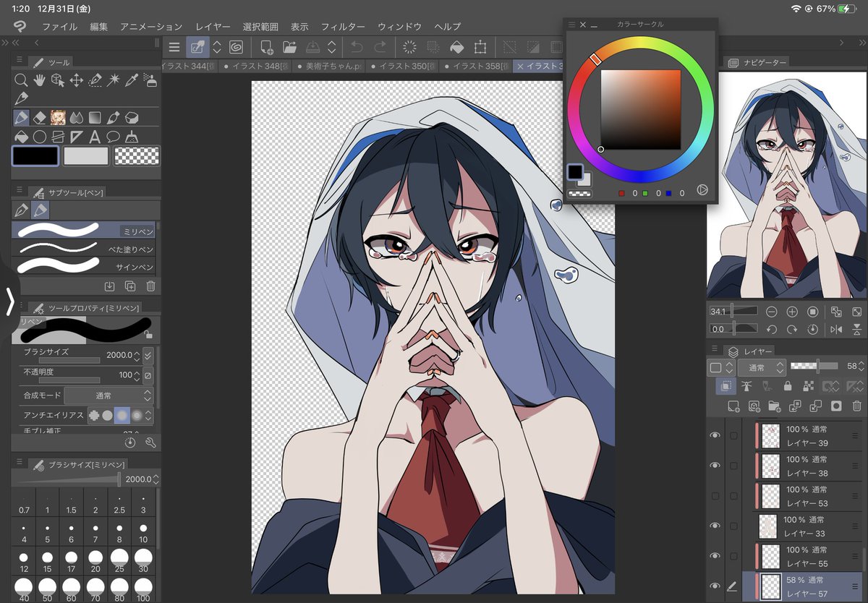Show hidden layer 53

[715, 496]
